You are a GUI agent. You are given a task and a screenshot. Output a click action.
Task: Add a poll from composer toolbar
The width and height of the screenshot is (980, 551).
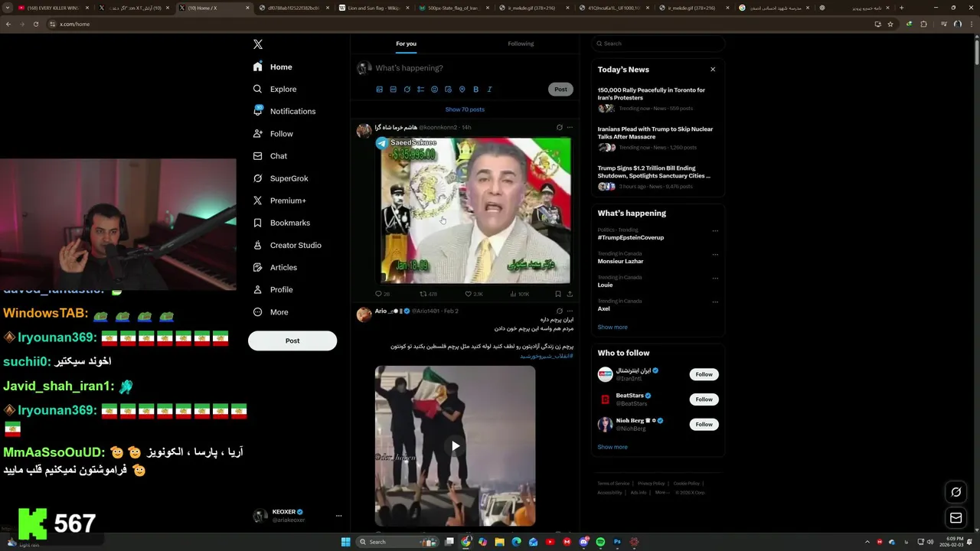(x=420, y=90)
